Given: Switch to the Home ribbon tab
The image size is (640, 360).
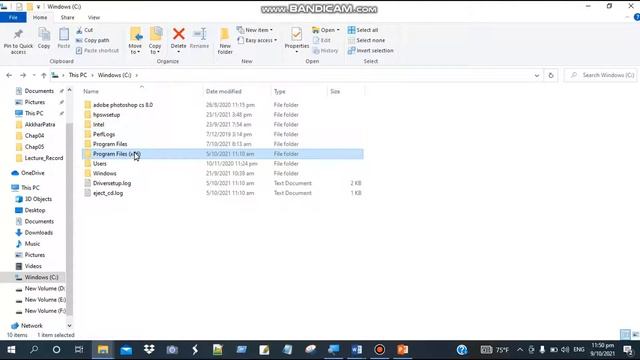Looking at the screenshot, I should [40, 18].
